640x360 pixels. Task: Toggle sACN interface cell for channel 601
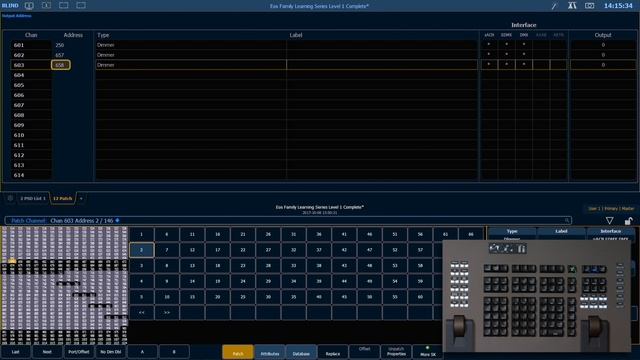click(489, 45)
